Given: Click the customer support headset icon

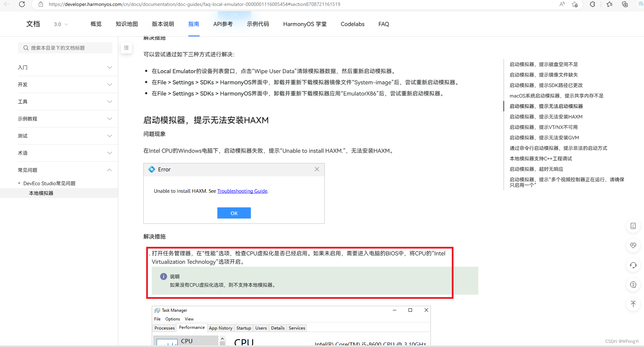Looking at the screenshot, I should 633,265.
